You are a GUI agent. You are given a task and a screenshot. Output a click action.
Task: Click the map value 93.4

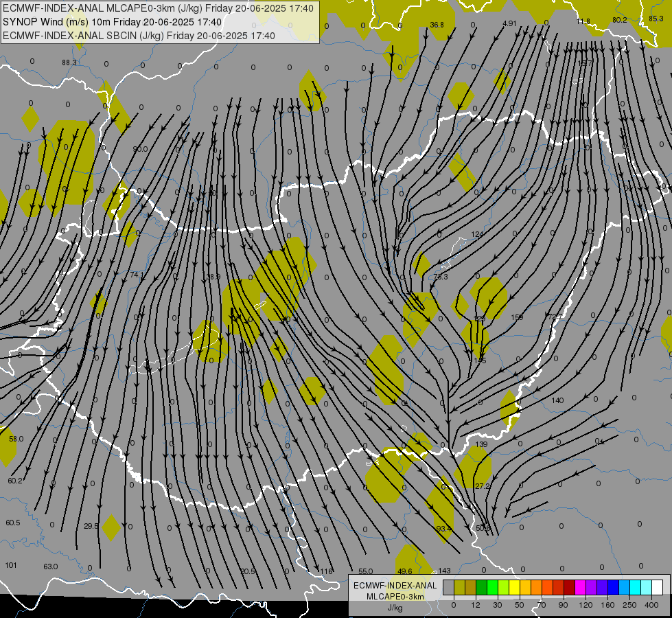443,529
